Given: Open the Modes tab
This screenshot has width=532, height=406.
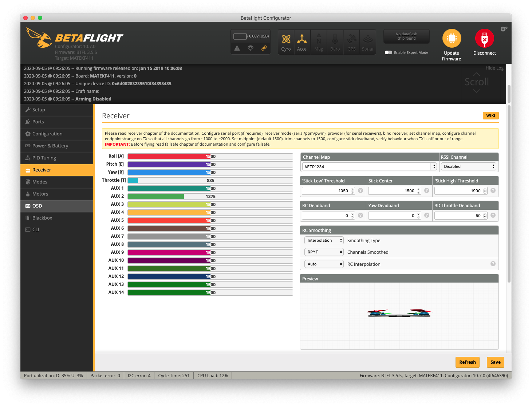Looking at the screenshot, I should (x=57, y=182).
